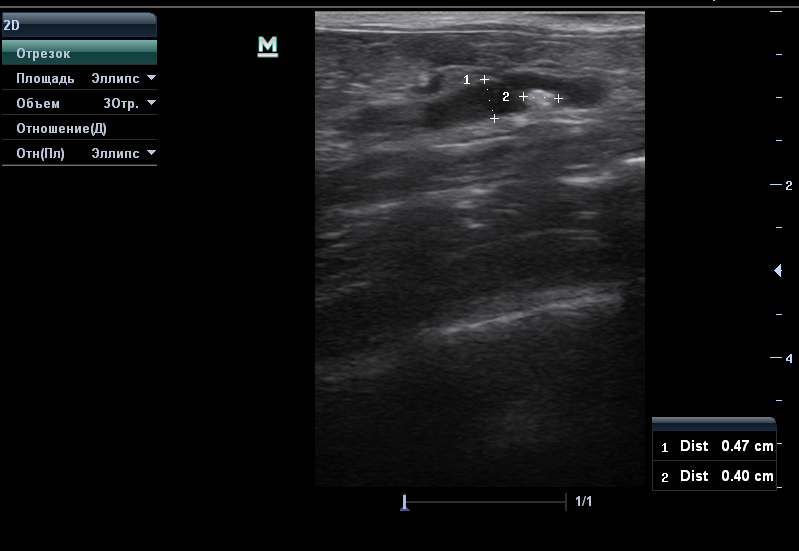Click the 1/1 frame counter
Viewport: 799px width, 551px height.
pos(584,501)
